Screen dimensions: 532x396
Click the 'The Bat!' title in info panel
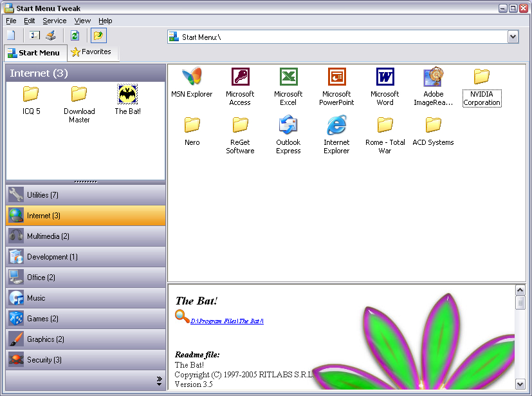pos(196,301)
